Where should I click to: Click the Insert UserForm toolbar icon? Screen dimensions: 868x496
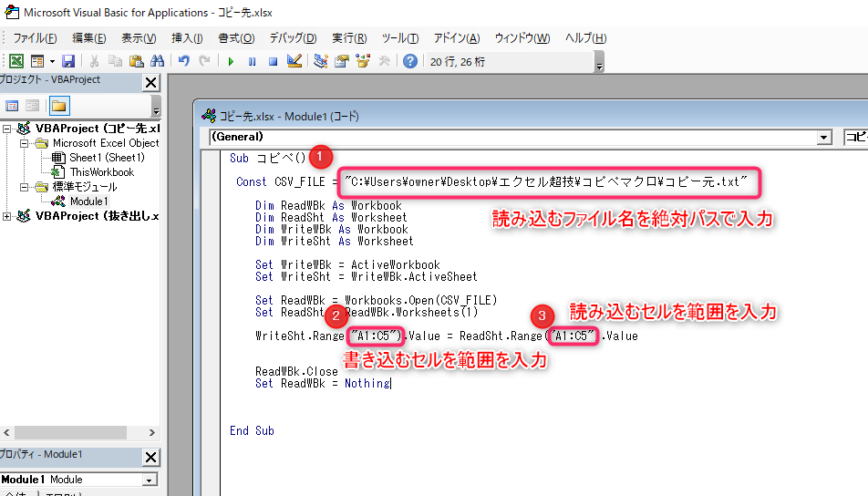tap(37, 61)
